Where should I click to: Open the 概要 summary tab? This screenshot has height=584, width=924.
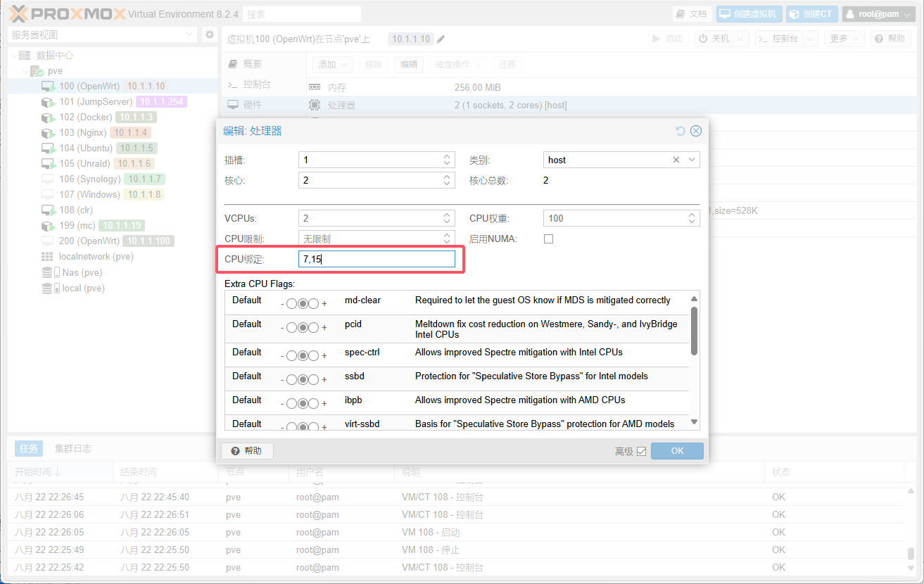tap(264, 64)
